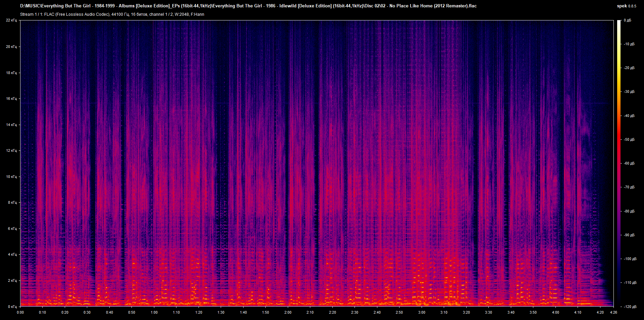Click the 4:00 time axis label
The height and width of the screenshot is (320, 644).
coord(556,312)
